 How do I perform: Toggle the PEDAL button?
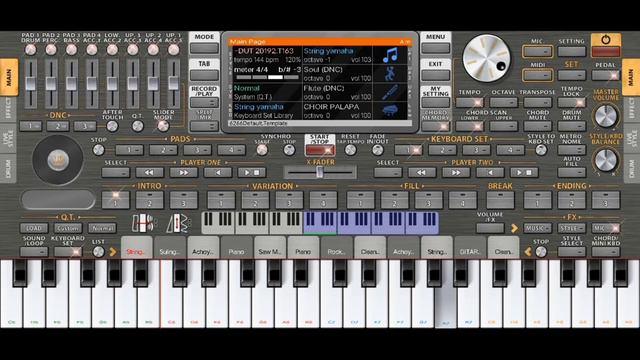pos(606,75)
